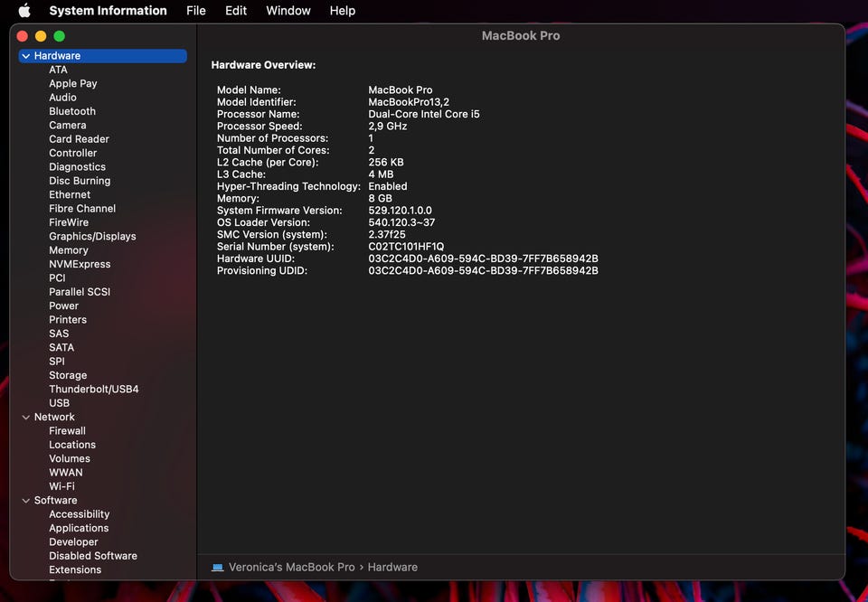The image size is (868, 602).
Task: Collapse the Network section chevron
Action: (26, 418)
